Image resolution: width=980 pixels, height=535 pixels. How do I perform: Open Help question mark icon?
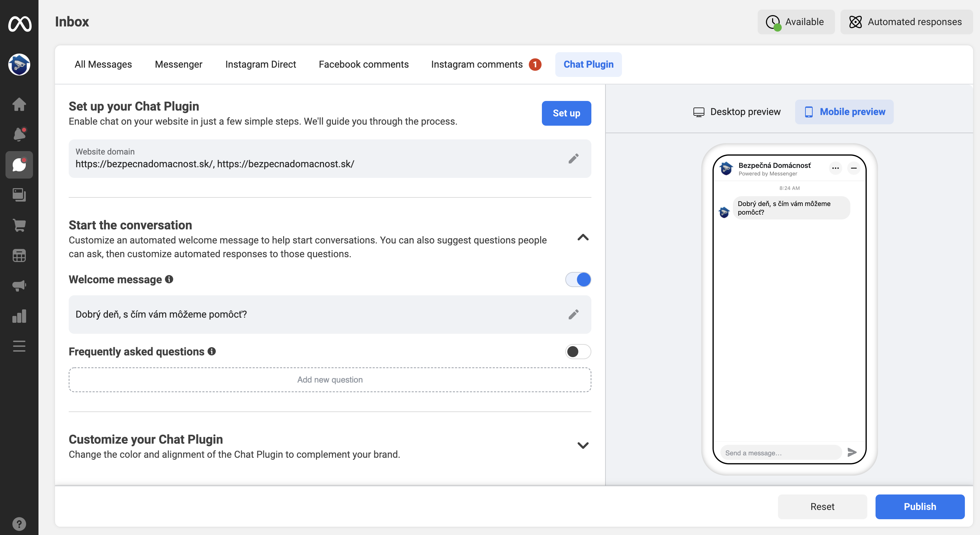click(19, 524)
